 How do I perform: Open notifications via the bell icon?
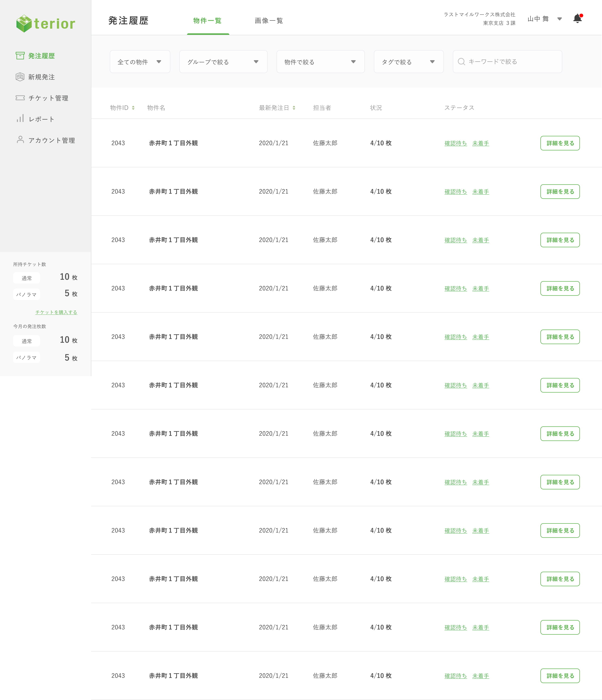(x=577, y=19)
